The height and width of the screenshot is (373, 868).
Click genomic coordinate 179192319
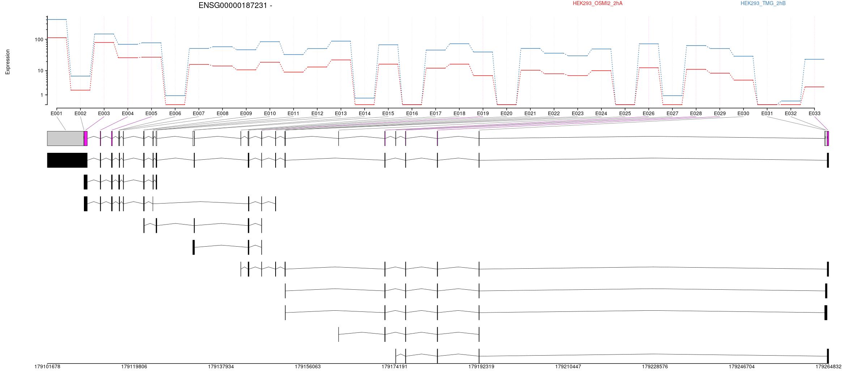[x=481, y=366]
